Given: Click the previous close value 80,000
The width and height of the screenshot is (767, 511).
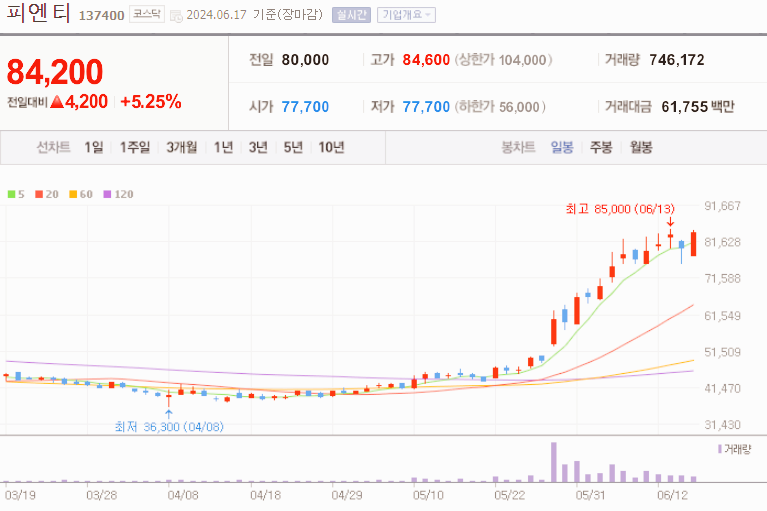Looking at the screenshot, I should coord(305,60).
